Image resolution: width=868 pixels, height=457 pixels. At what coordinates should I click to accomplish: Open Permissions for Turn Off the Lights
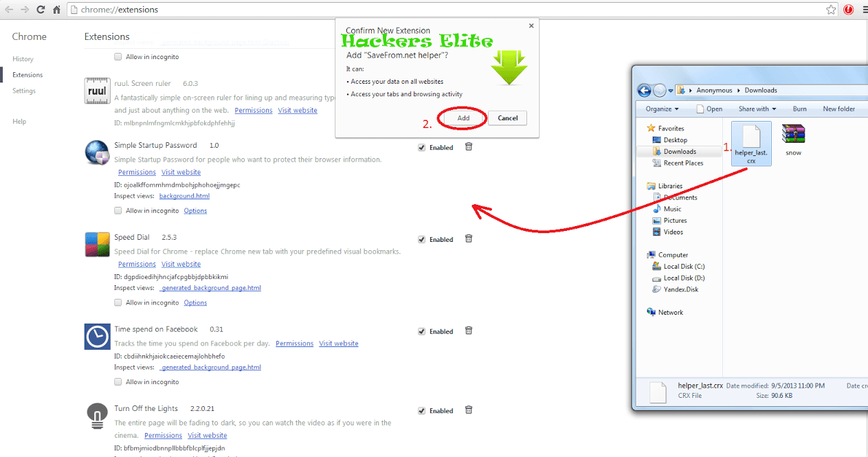pyautogui.click(x=163, y=436)
